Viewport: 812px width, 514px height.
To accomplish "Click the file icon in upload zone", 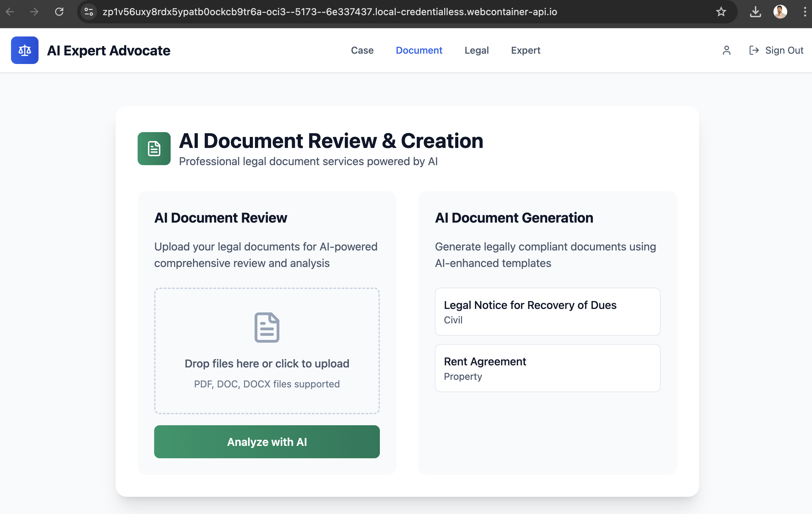I will [x=267, y=327].
